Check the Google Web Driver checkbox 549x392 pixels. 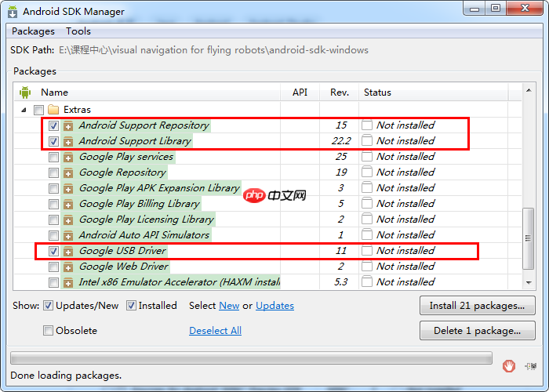point(53,267)
